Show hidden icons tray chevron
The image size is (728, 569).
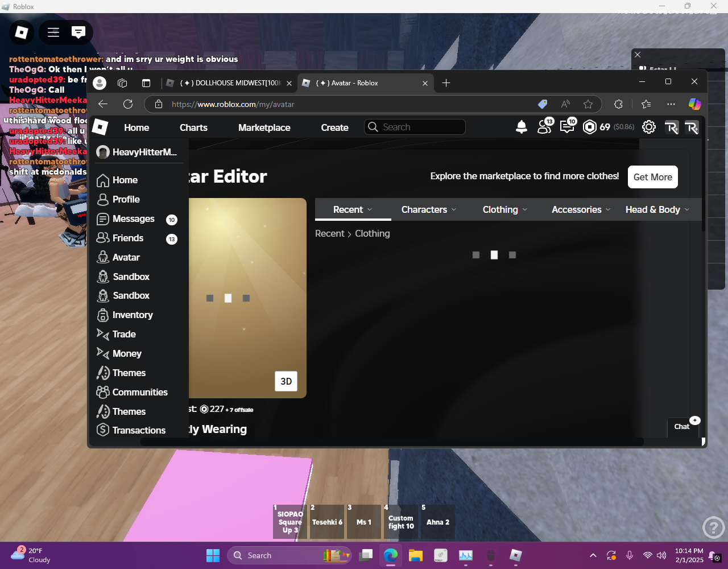[x=593, y=555]
